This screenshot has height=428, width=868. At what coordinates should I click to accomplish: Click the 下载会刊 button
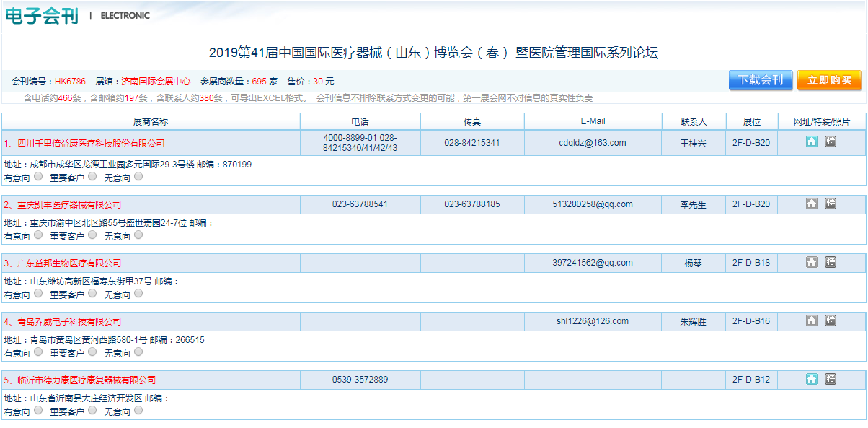[760, 80]
